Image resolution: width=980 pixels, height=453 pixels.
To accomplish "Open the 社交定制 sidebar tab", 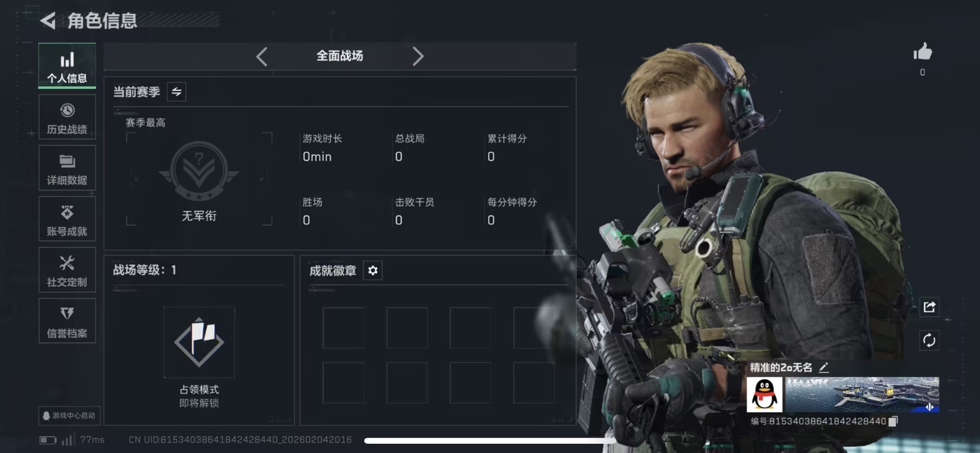I will click(x=67, y=270).
